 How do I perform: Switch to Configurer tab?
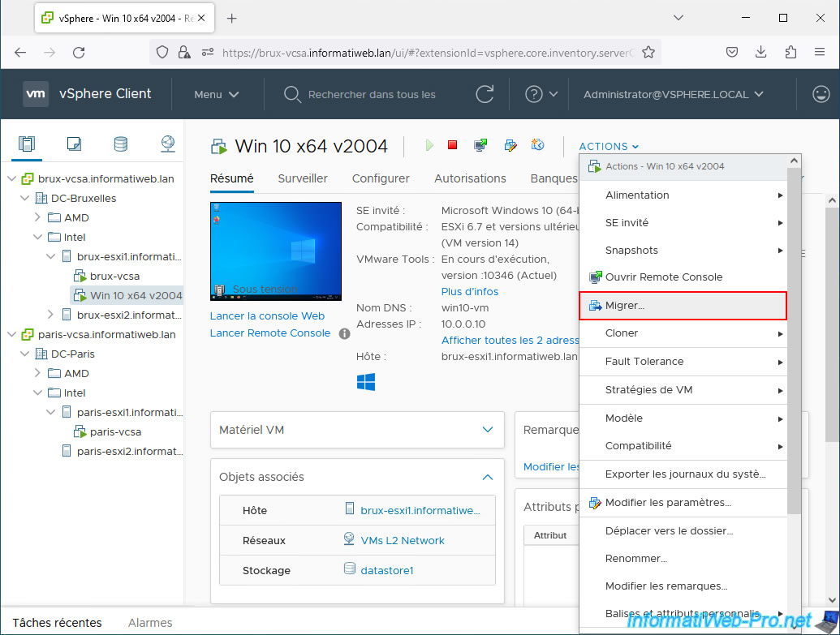click(x=381, y=178)
